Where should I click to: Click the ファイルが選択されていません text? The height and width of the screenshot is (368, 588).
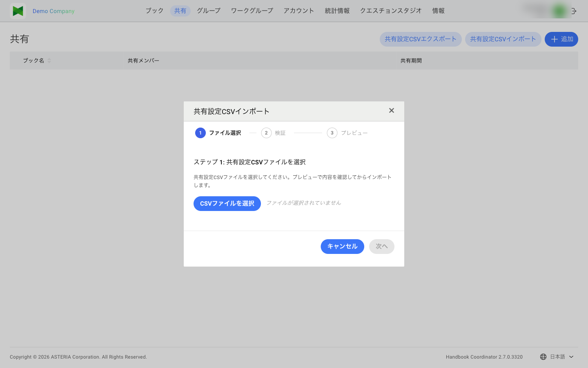(304, 203)
